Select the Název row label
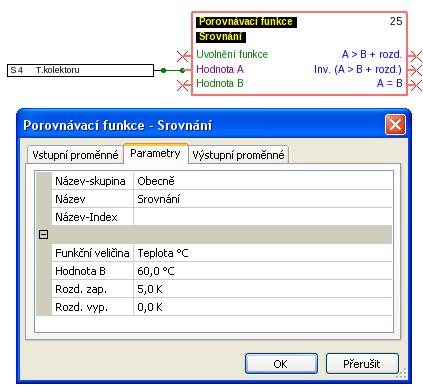Viewport: 423px width, 388px height. [92, 199]
